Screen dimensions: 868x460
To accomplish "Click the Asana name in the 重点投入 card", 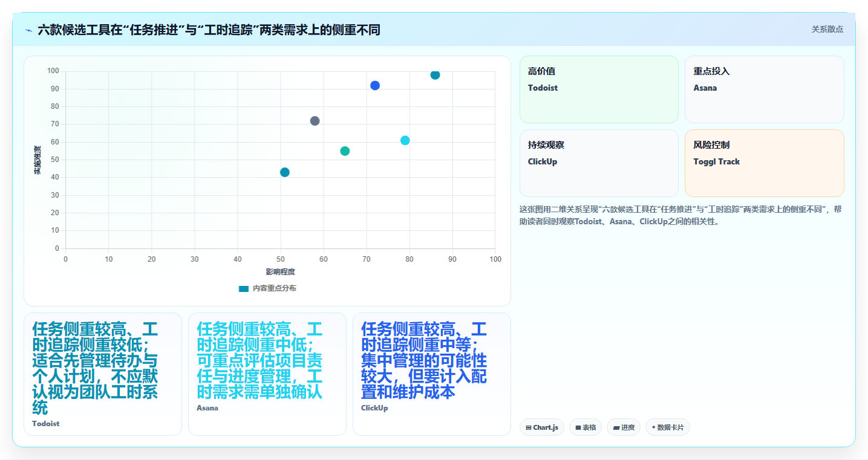I will 705,88.
